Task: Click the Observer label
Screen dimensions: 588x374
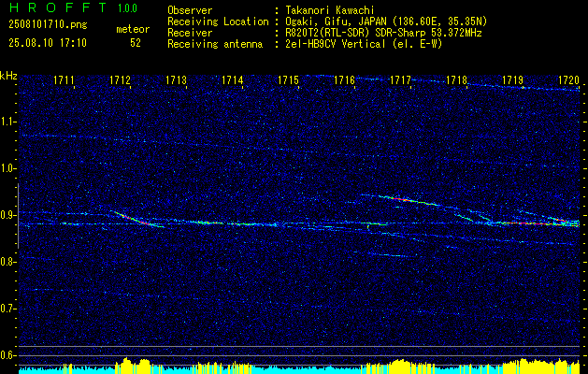Action: pos(190,10)
